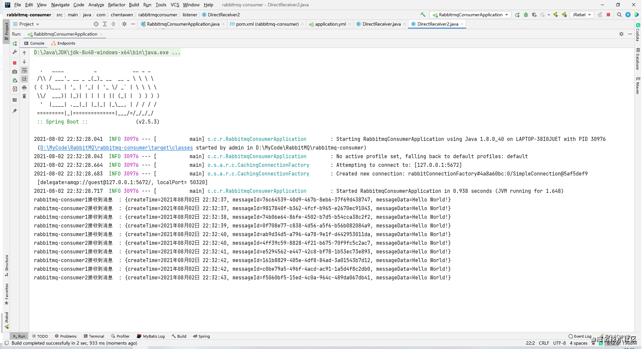Image resolution: width=644 pixels, height=349 pixels.
Task: Hide the Project panel with minus icon
Action: 133,24
